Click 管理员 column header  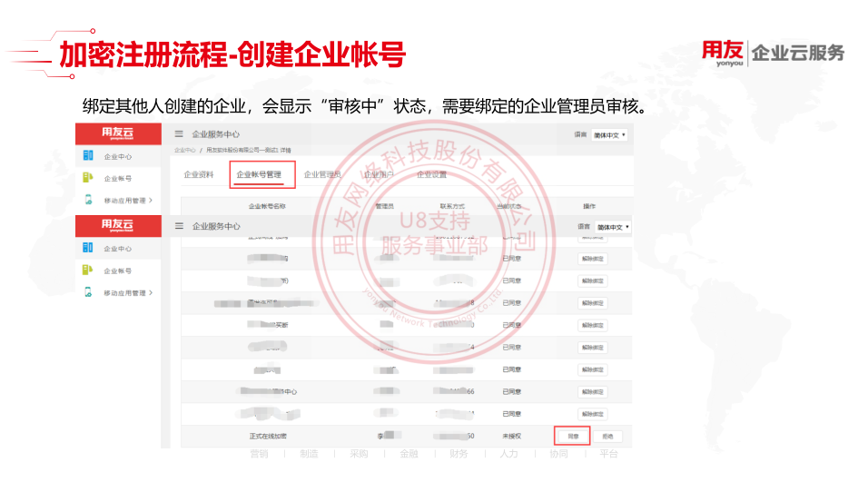click(x=385, y=206)
